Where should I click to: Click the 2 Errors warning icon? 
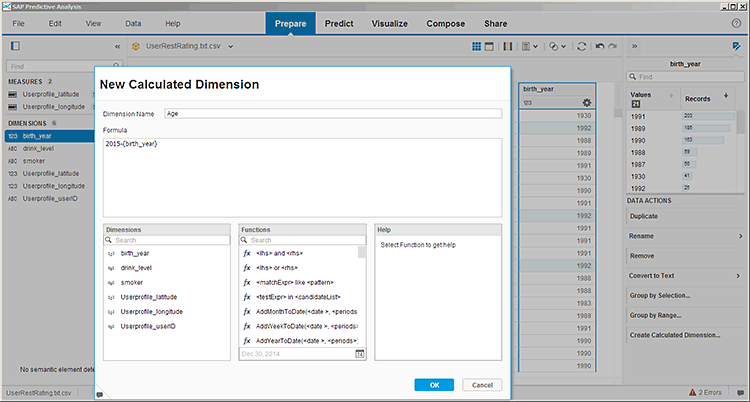(692, 392)
